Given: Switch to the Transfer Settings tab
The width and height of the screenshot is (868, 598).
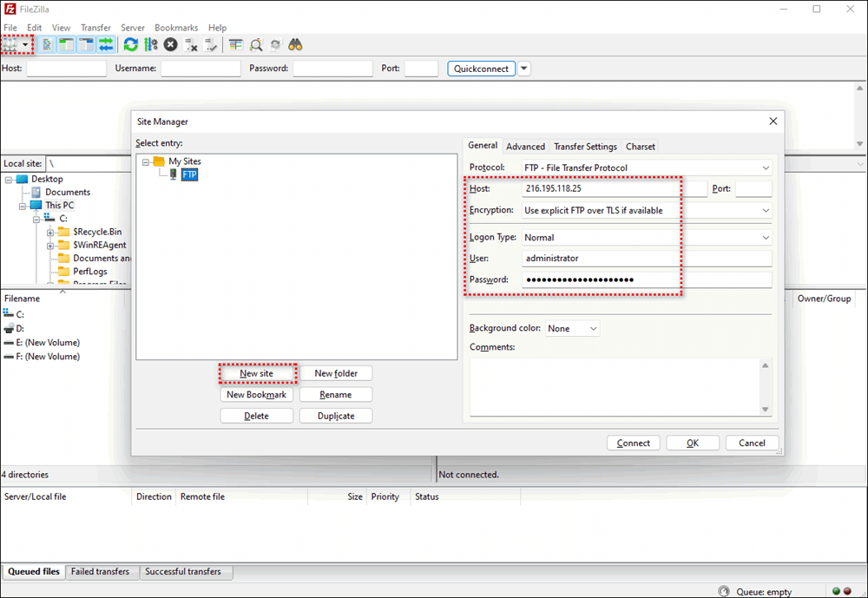Looking at the screenshot, I should [x=585, y=147].
